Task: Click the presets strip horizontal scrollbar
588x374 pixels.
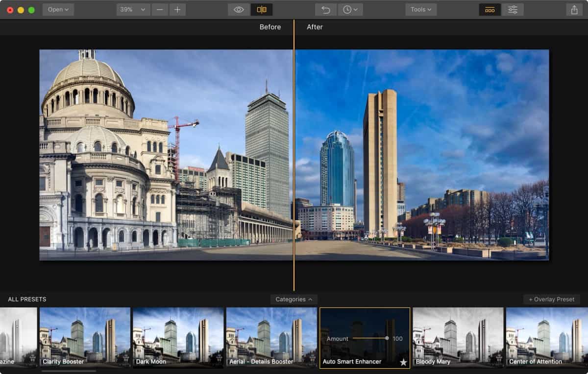Action: pyautogui.click(x=69, y=371)
